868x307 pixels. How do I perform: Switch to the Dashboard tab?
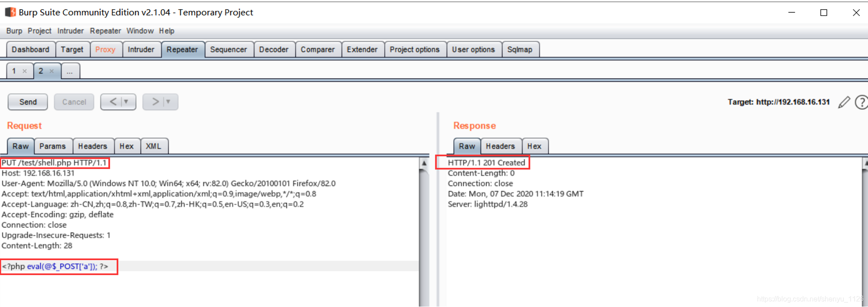31,50
